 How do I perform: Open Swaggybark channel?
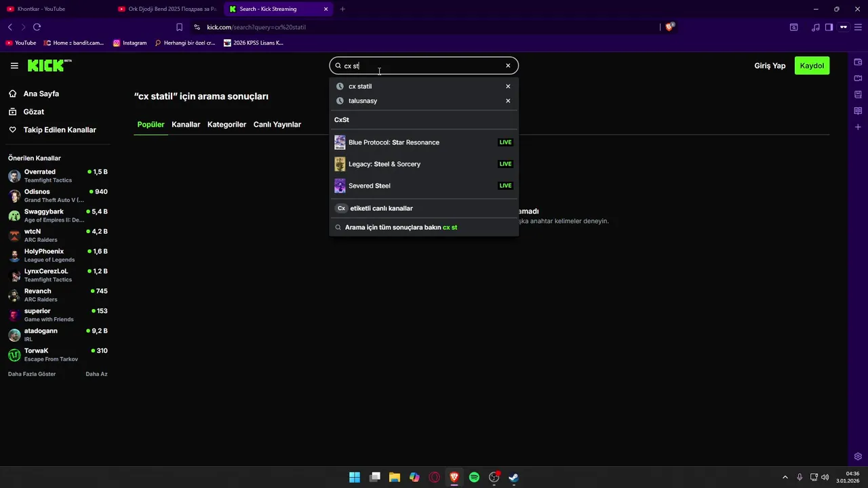[x=58, y=216]
